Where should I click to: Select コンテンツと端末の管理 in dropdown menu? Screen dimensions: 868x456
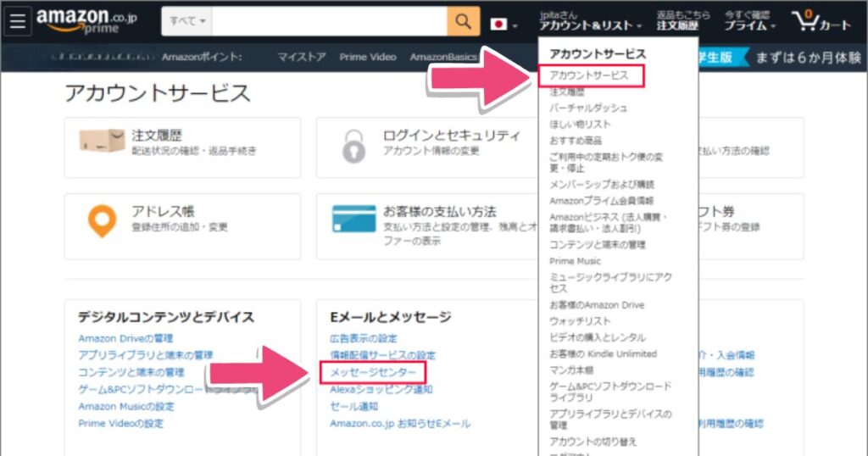coord(598,244)
